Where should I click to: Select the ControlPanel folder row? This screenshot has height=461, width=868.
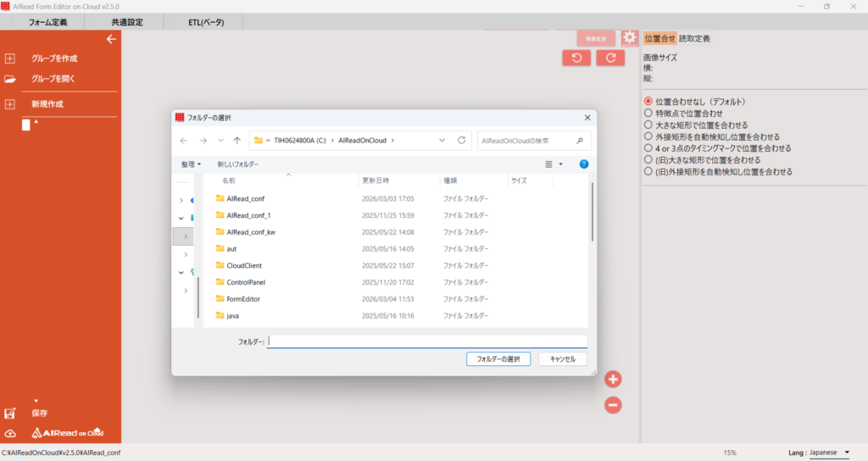[x=396, y=282]
